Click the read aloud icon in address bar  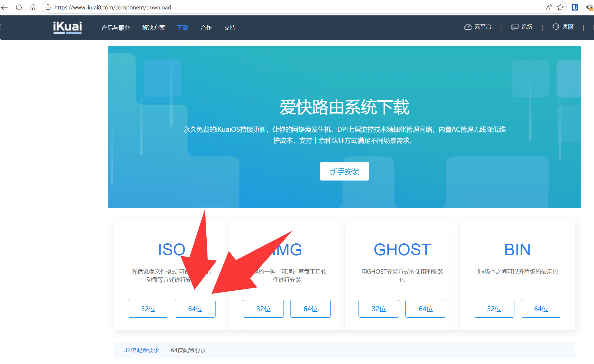pos(549,7)
